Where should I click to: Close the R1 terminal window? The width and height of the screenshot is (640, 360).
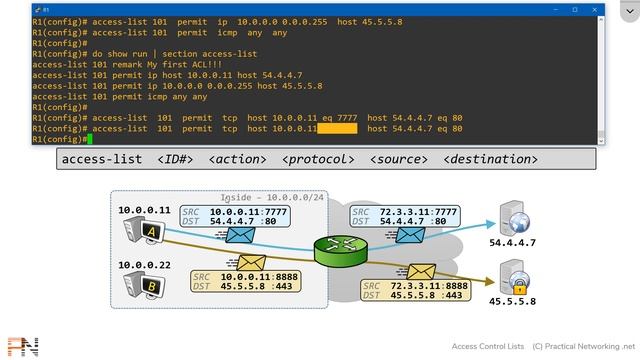[595, 9]
